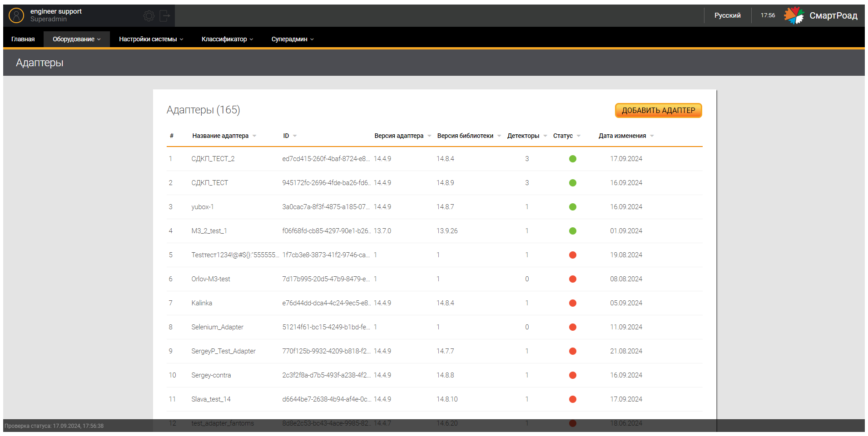Go to Главная menu item
868x436 pixels.
pos(23,39)
